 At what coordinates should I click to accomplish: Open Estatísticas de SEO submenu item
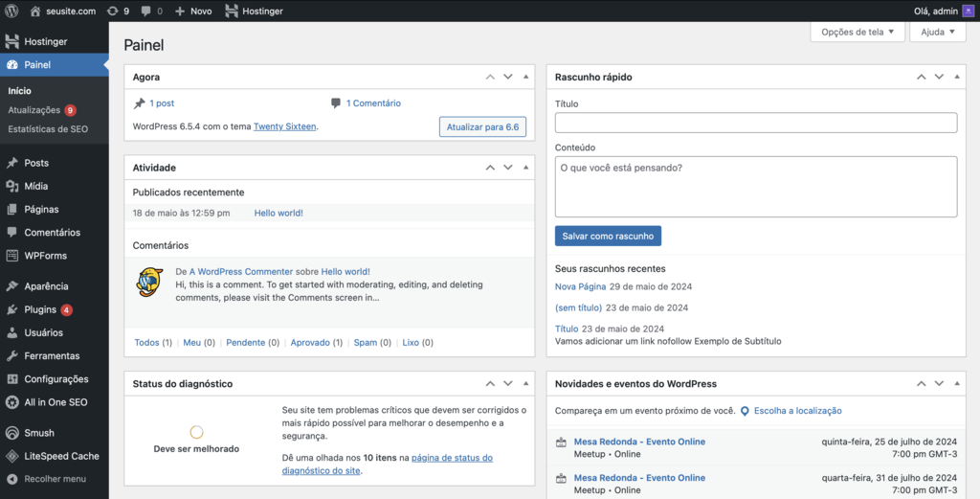[48, 128]
